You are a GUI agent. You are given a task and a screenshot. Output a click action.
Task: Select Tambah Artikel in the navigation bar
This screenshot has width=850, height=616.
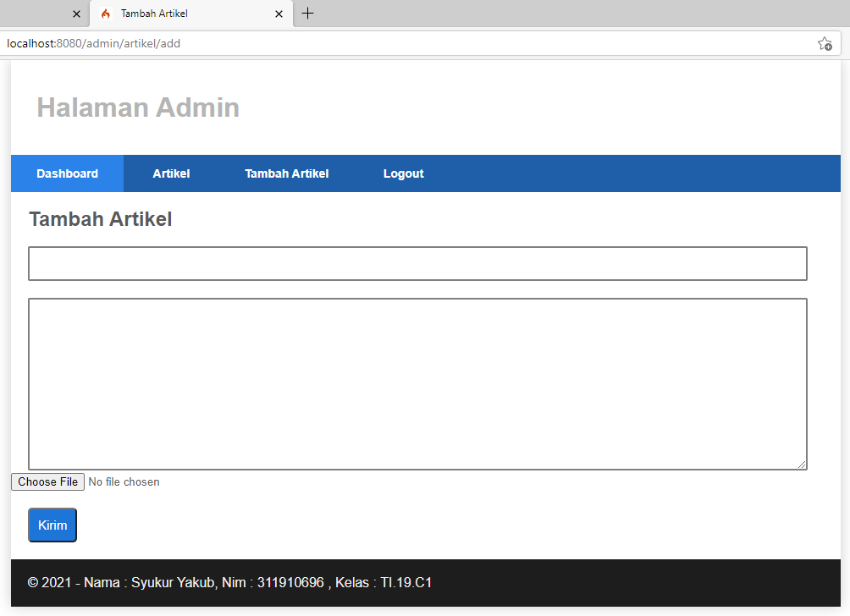pyautogui.click(x=286, y=173)
